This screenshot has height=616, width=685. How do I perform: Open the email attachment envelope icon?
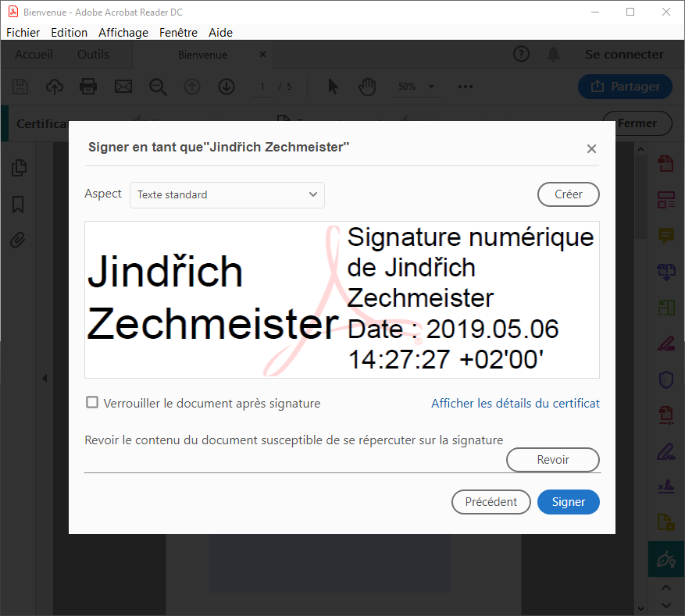(123, 87)
